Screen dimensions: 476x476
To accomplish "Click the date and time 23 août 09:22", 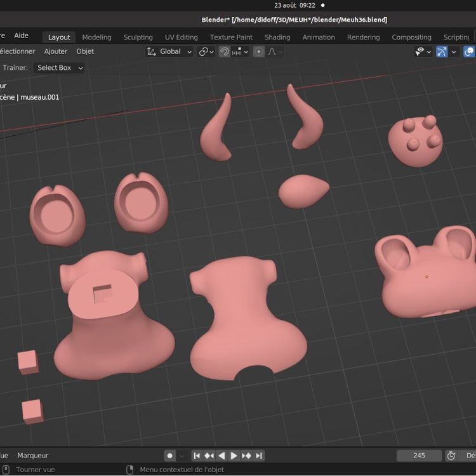I will point(294,6).
